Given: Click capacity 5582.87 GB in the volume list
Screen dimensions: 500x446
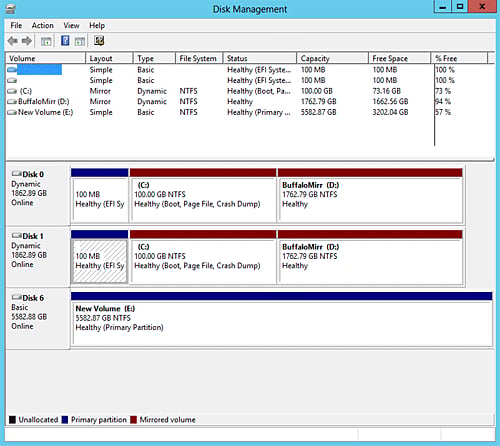Looking at the screenshot, I should click(319, 112).
